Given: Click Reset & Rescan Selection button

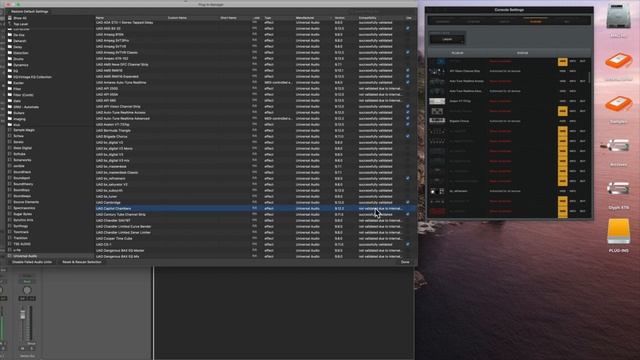Looking at the screenshot, I should (x=82, y=262).
